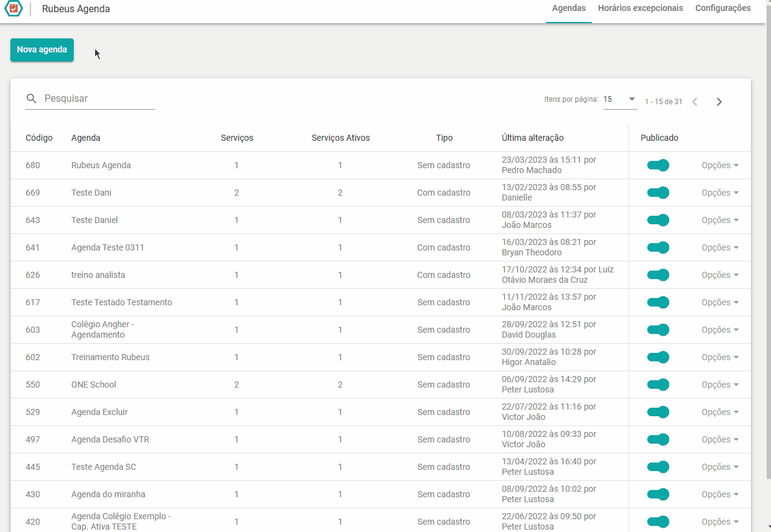Switch off Publicado for Agenda Excluir
This screenshot has height=532, width=771.
658,412
